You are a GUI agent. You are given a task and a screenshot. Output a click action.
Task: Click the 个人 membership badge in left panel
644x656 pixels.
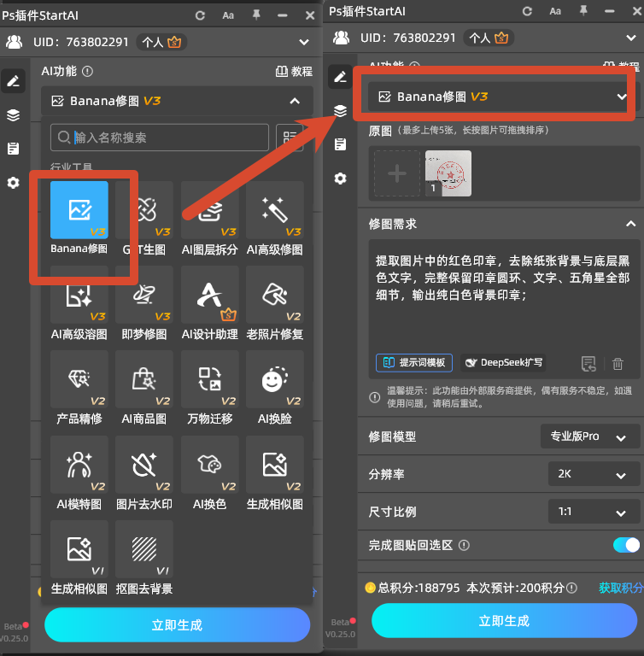click(161, 42)
